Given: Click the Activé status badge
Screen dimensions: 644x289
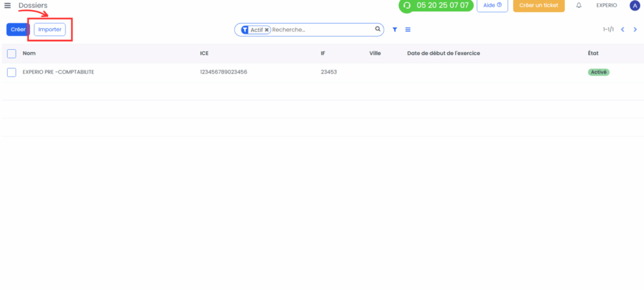Looking at the screenshot, I should [x=599, y=72].
